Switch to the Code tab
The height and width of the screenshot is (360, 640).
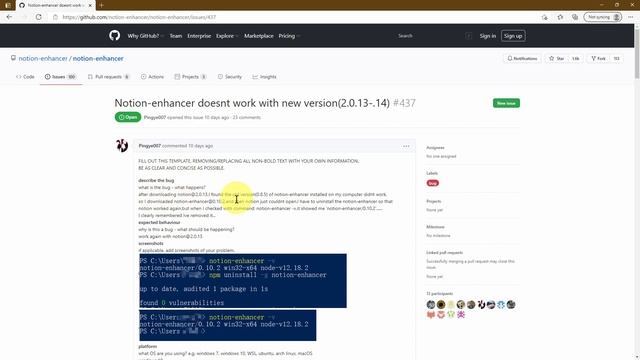[25, 77]
